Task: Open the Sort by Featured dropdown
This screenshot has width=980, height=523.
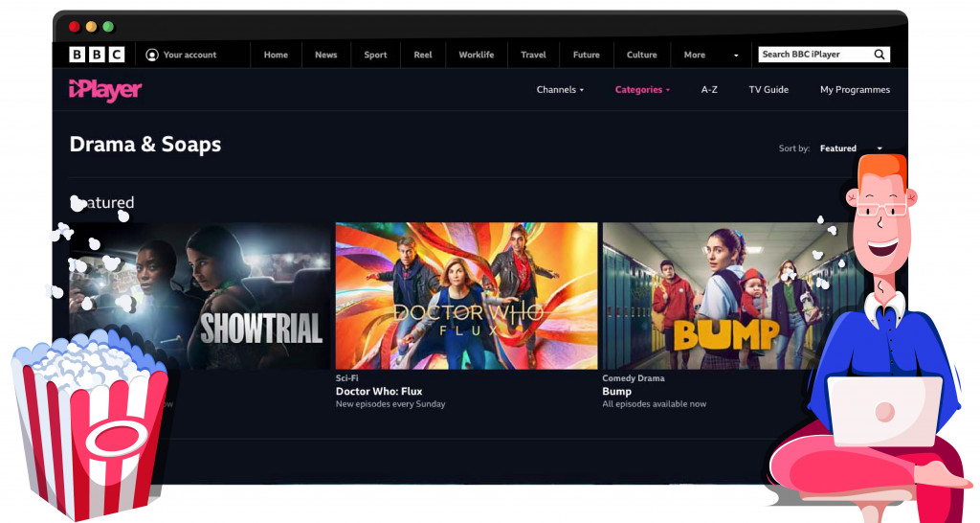Action: (x=851, y=148)
